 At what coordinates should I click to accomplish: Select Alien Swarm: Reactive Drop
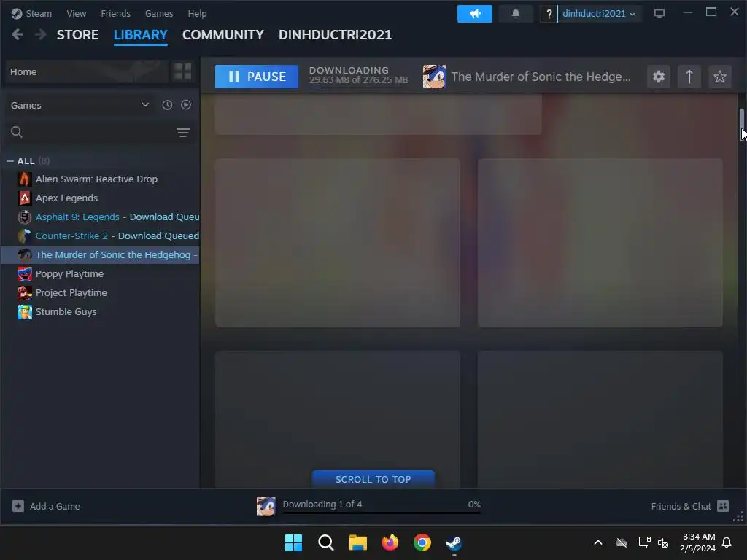[x=96, y=179]
